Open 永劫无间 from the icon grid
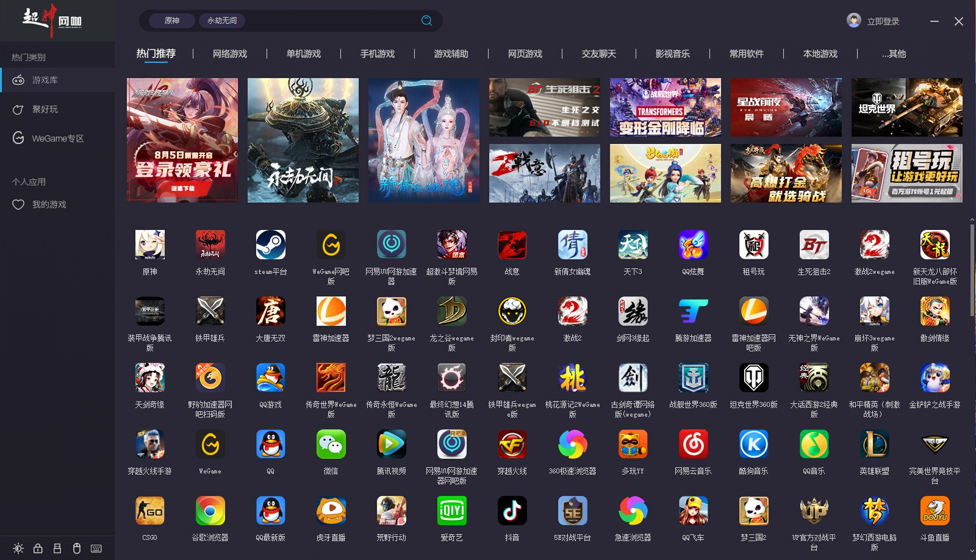 pos(210,245)
